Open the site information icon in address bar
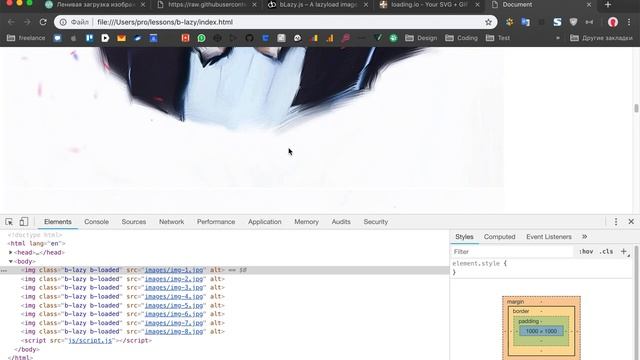The width and height of the screenshot is (640, 360). tap(63, 22)
